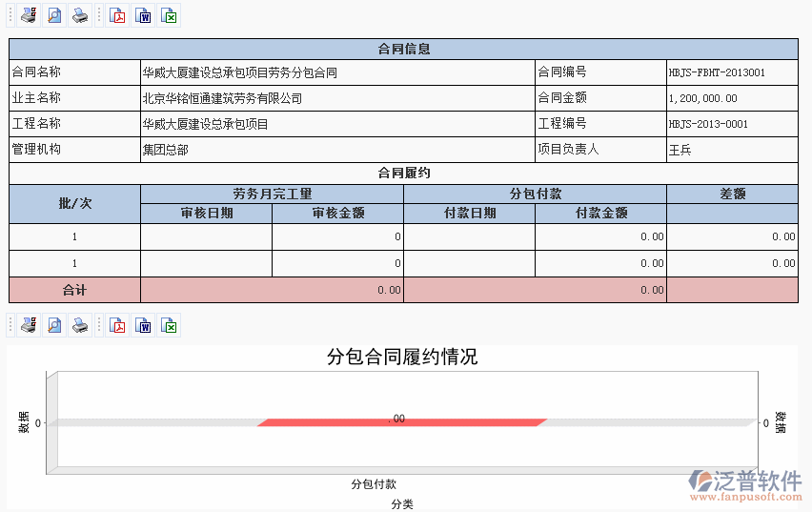The width and height of the screenshot is (812, 512).
Task: Export report to PDF from top toolbar
Action: point(118,15)
